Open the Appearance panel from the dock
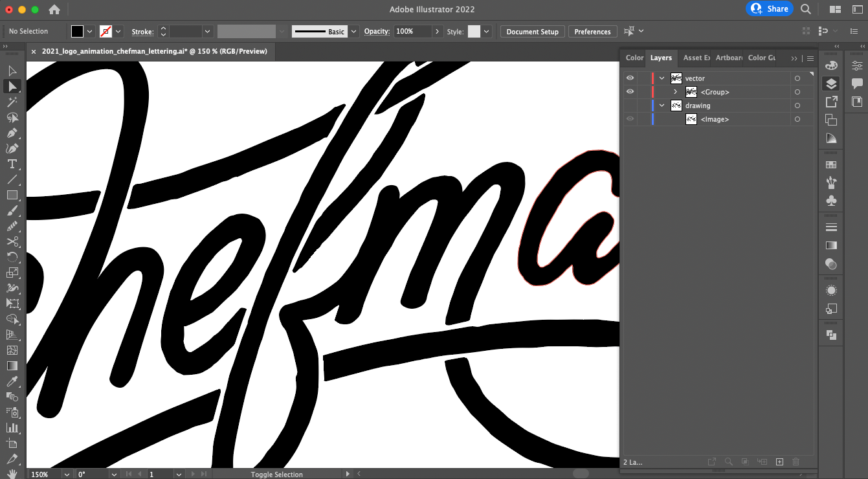The width and height of the screenshot is (868, 479). coord(832,290)
